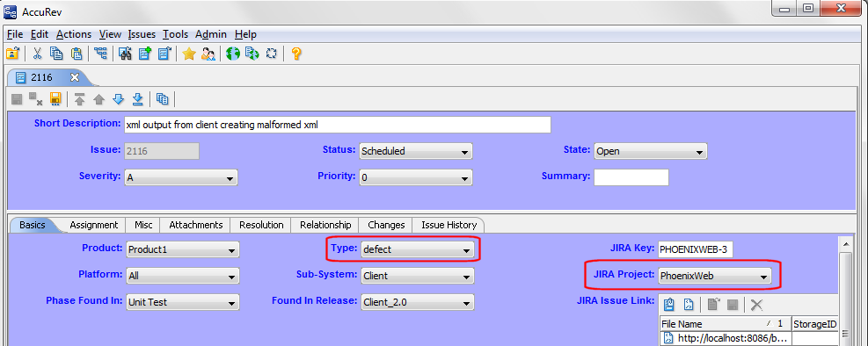The height and width of the screenshot is (346, 868).
Task: Click the binoculars issue search icon
Action: click(x=125, y=54)
